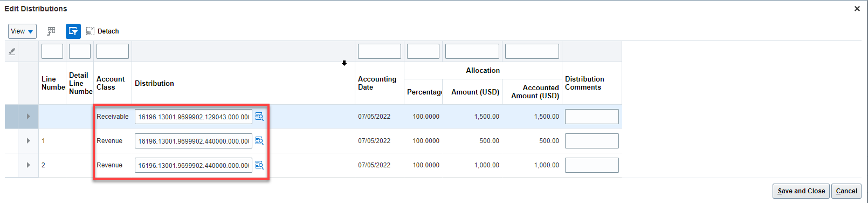Screen dimensions: 868x203
Task: Click the Amount (USD) column header
Action: click(x=475, y=92)
